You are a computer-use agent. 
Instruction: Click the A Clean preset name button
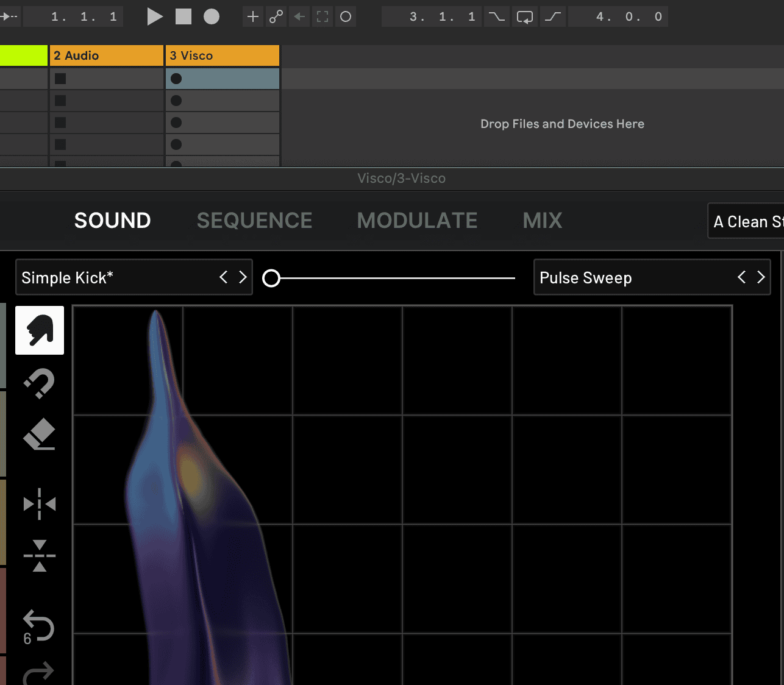tap(747, 221)
